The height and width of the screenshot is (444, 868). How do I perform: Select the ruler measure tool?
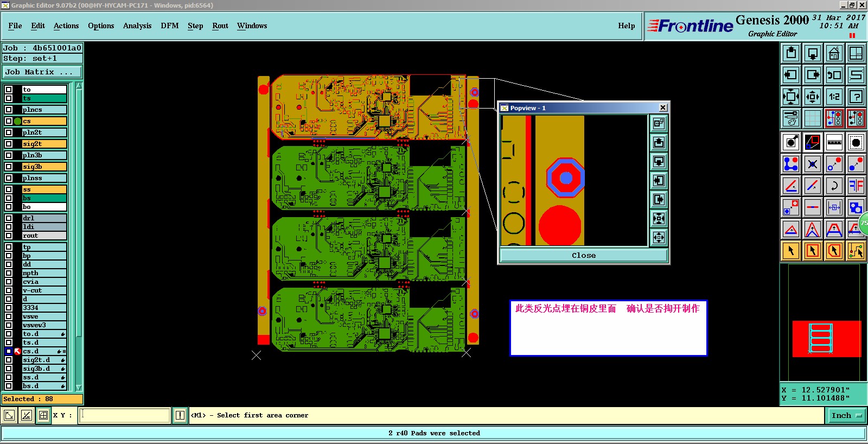click(834, 142)
